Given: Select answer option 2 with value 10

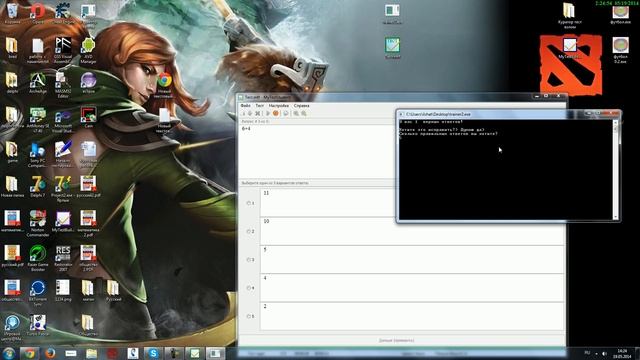Looking at the screenshot, I should 249,231.
